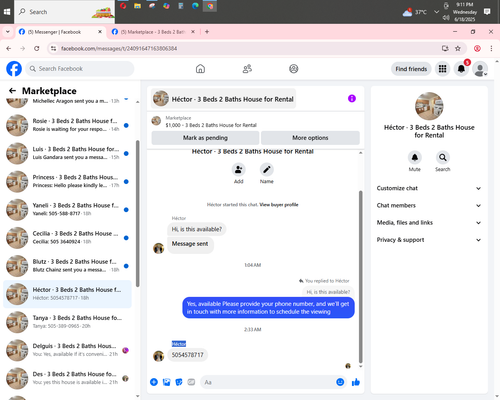Image resolution: width=500 pixels, height=400 pixels.
Task: Click the Search Facebook field
Action: point(80,69)
